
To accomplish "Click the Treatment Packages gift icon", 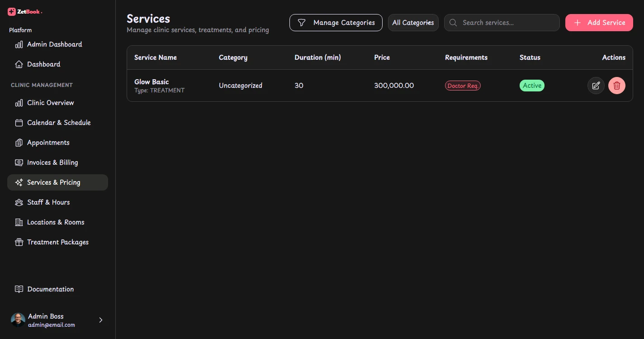I will [x=19, y=242].
